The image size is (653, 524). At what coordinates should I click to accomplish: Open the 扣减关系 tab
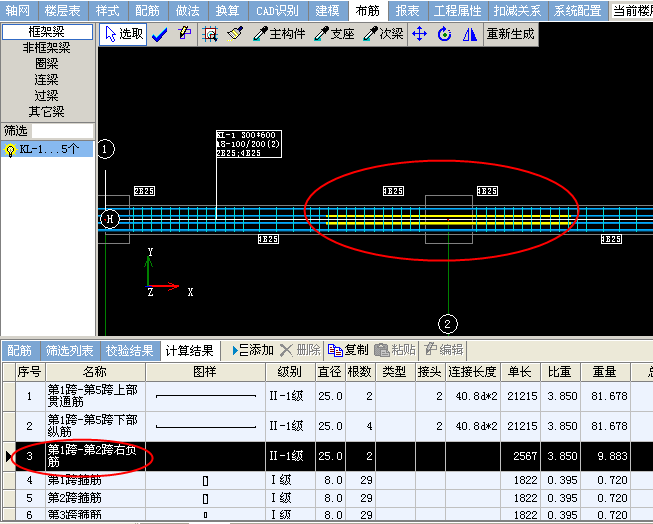coord(517,10)
